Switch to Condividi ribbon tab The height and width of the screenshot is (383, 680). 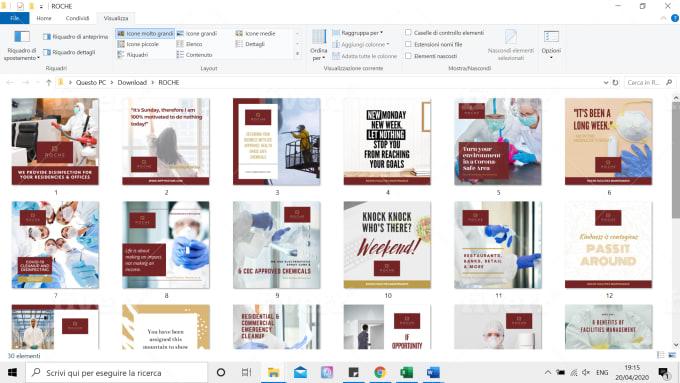(77, 18)
